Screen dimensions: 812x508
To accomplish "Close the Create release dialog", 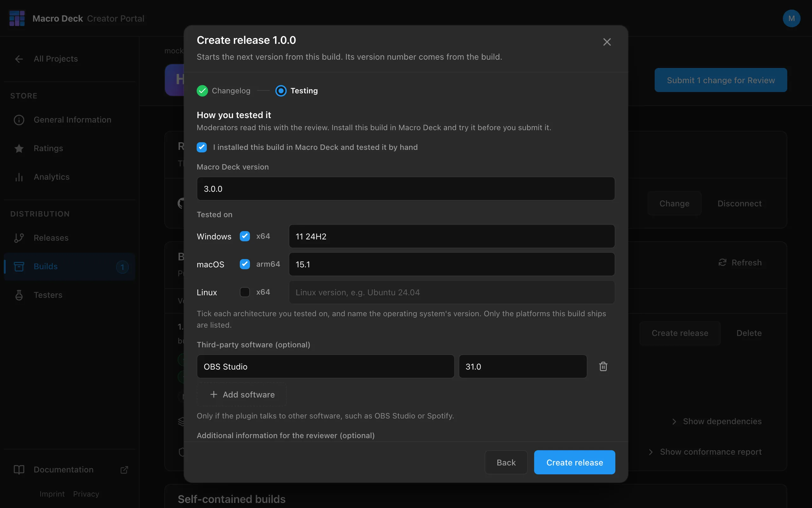I will (x=607, y=42).
